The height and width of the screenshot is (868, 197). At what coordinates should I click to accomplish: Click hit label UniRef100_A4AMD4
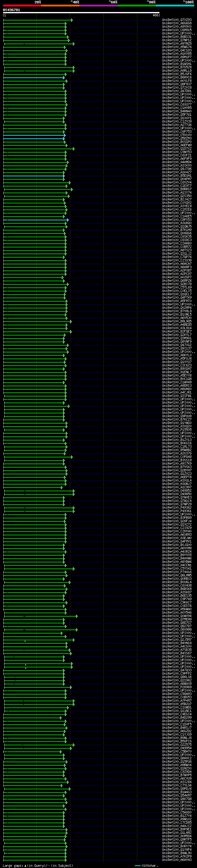pyautogui.click(x=177, y=162)
